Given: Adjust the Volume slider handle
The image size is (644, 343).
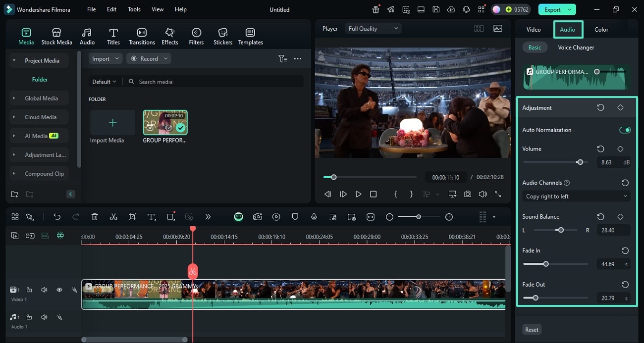Looking at the screenshot, I should 580,162.
